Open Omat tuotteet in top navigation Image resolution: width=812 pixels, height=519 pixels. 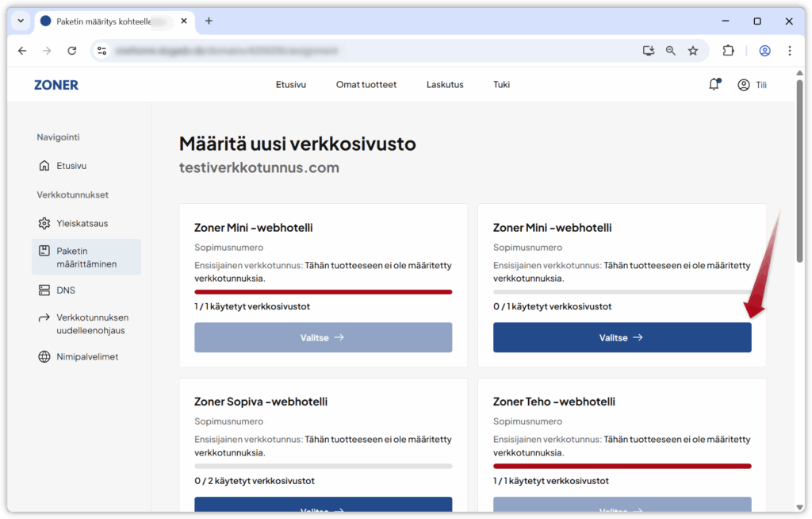pyautogui.click(x=366, y=85)
